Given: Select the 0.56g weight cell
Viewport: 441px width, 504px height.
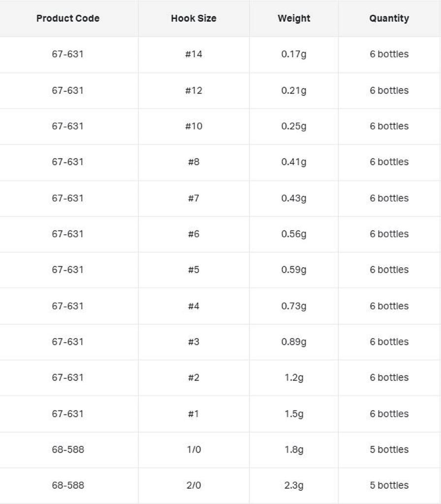Looking at the screenshot, I should tap(294, 234).
